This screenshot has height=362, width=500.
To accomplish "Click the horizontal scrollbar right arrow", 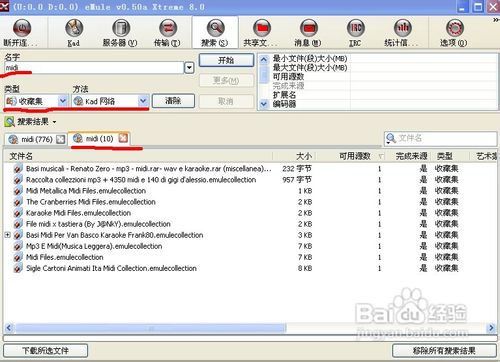I will click(491, 328).
